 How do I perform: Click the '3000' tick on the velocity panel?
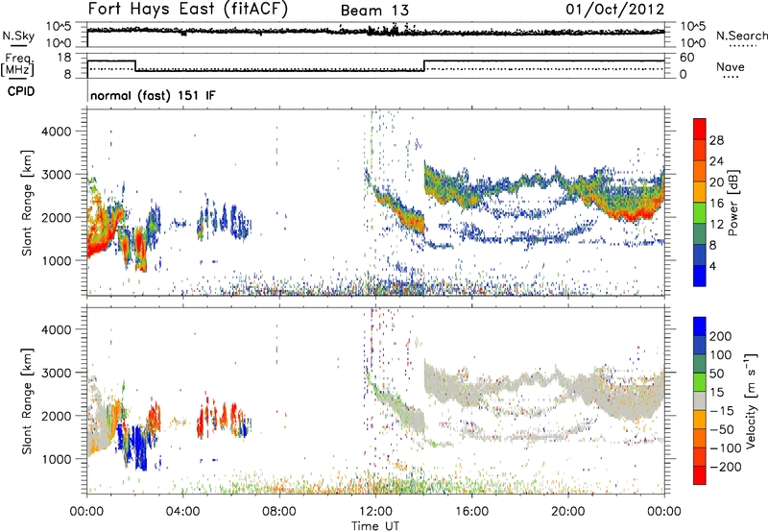pos(56,373)
